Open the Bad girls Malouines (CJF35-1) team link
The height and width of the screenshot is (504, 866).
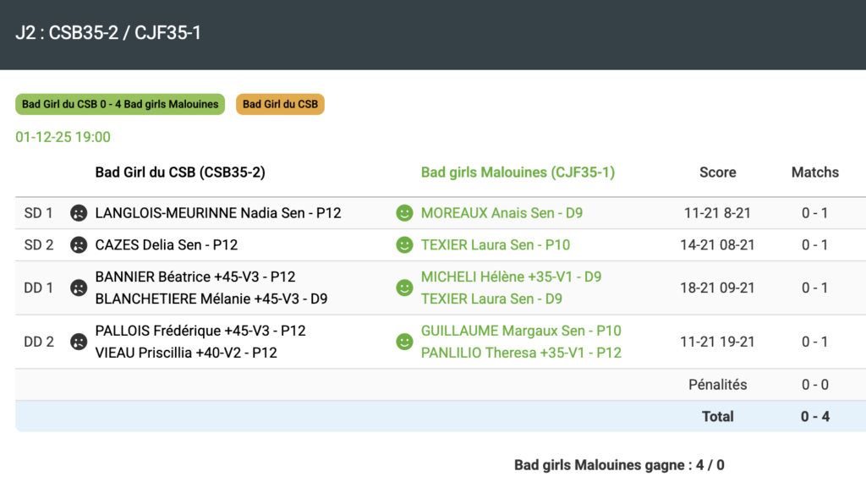[518, 173]
